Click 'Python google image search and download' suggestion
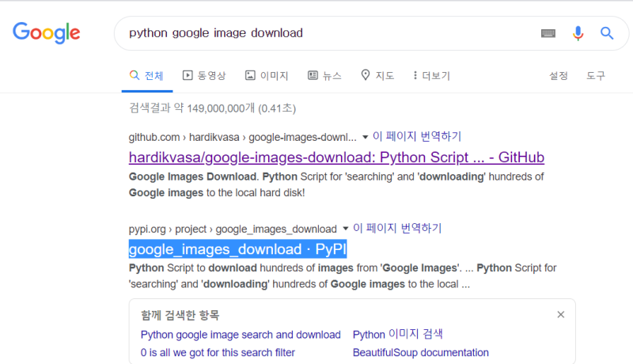Image resolution: width=633 pixels, height=364 pixels. [241, 335]
